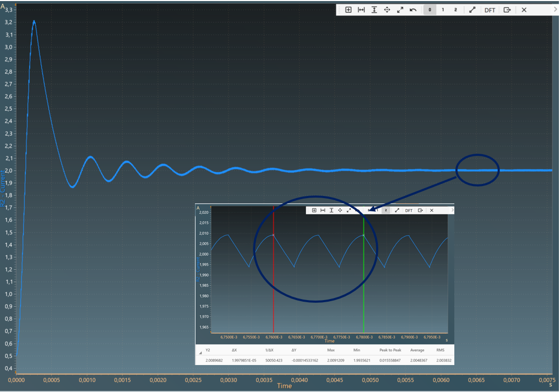560x392 pixels.
Task: Click zoom-to-area icon in main toolbar
Action: [x=349, y=10]
